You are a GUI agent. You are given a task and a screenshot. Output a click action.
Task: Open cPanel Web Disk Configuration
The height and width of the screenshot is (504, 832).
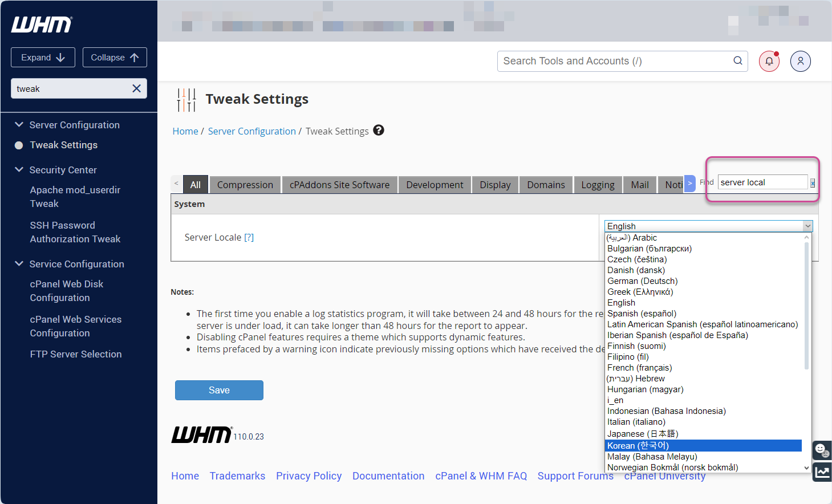tap(67, 291)
